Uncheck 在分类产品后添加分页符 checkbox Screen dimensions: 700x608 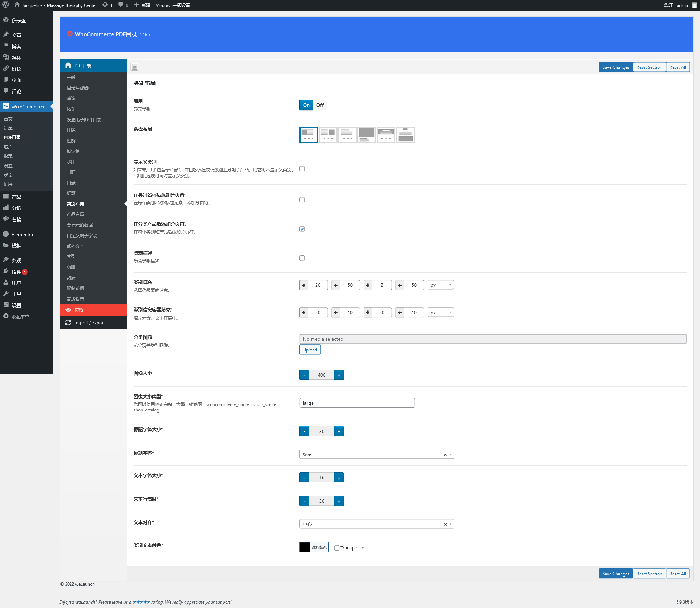[x=302, y=229]
